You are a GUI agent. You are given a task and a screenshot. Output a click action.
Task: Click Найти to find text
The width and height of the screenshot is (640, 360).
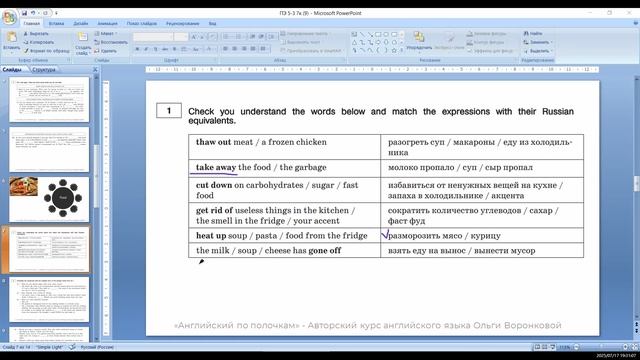pos(533,33)
